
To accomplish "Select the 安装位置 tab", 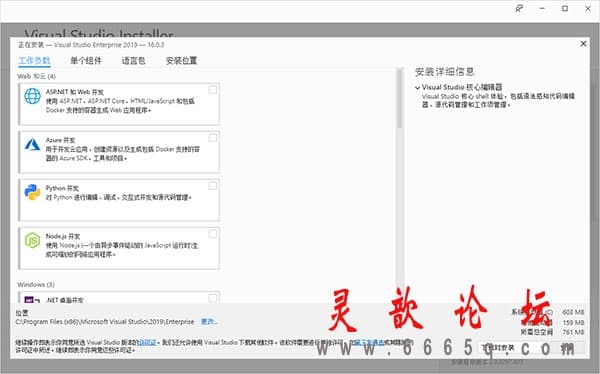I will [x=181, y=60].
